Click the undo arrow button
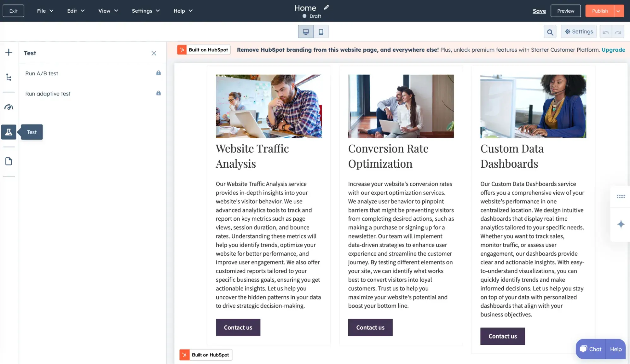Viewport: 630px width, 364px height. [x=605, y=32]
